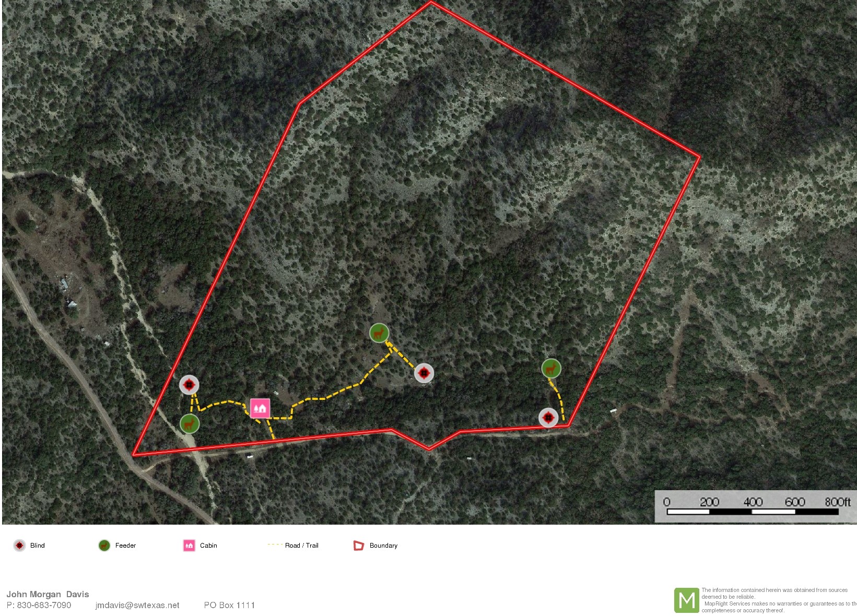Click the phone number 830-683-7090
857x616 pixels.
44,605
